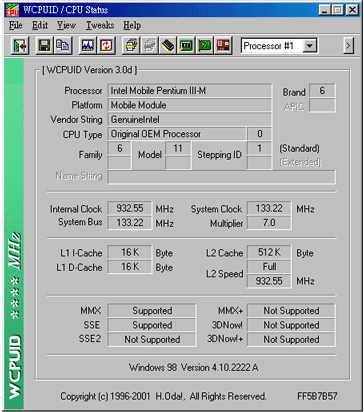
Task: Click the WCPUID MHz vertical side banner
Action: click(x=14, y=233)
